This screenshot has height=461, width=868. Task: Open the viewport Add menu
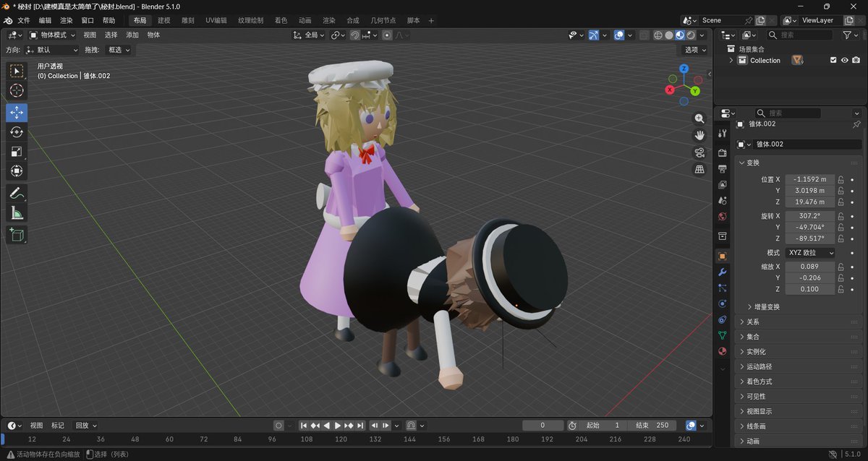[x=132, y=35]
